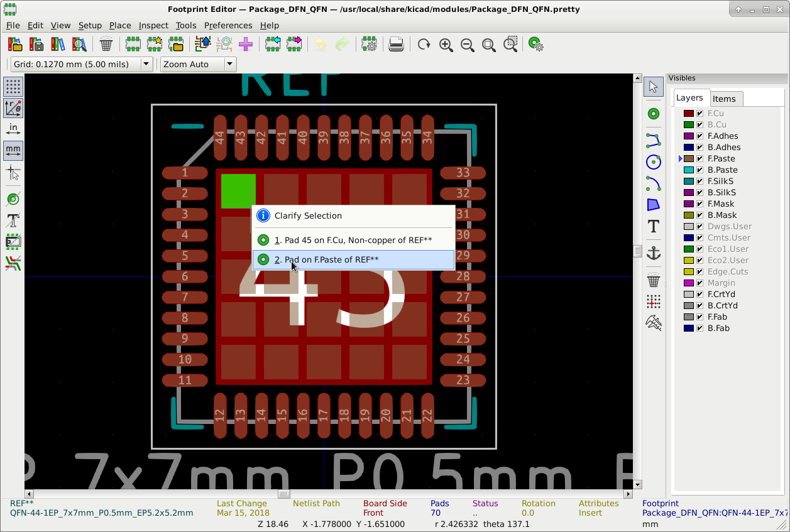Click the F.Mask color swatch

click(689, 204)
